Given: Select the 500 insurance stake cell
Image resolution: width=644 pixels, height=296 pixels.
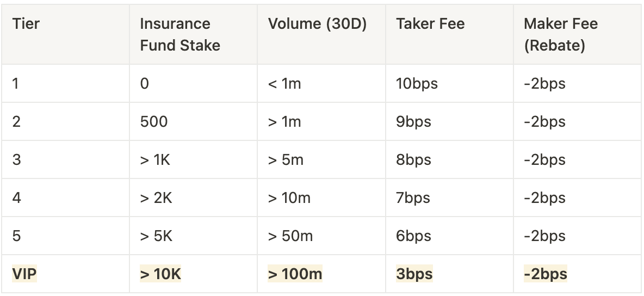Looking at the screenshot, I should [x=154, y=121].
